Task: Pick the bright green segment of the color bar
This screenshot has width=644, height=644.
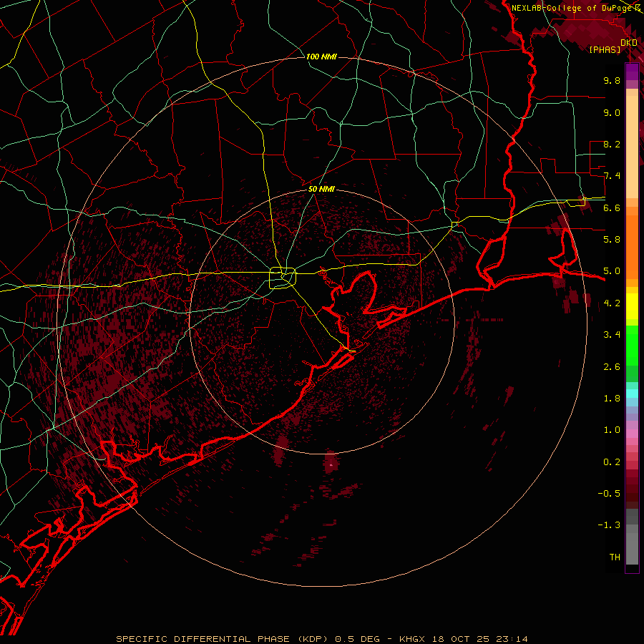Action: tap(632, 345)
